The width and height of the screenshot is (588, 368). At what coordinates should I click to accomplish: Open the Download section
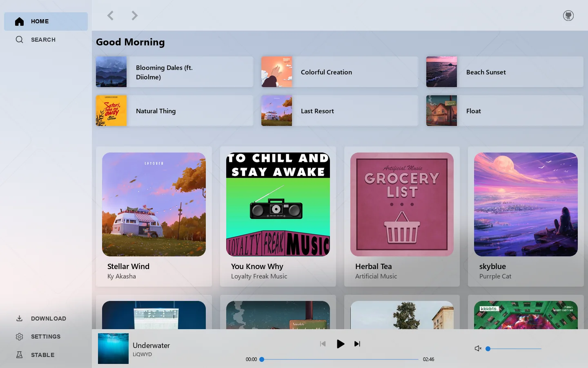tap(46, 319)
